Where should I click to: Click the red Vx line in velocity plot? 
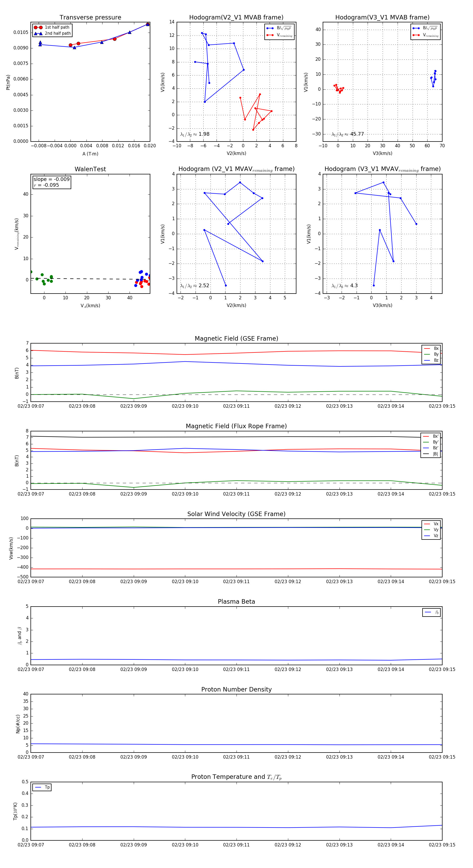(x=236, y=569)
